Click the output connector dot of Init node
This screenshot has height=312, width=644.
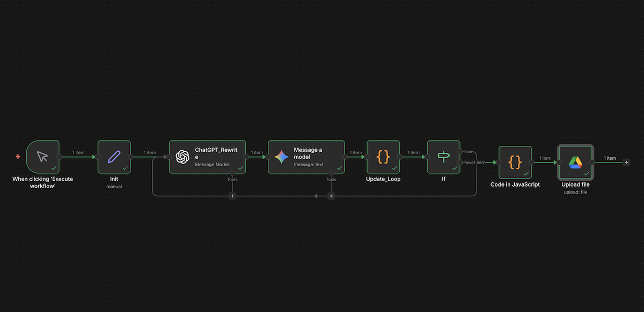pos(130,157)
